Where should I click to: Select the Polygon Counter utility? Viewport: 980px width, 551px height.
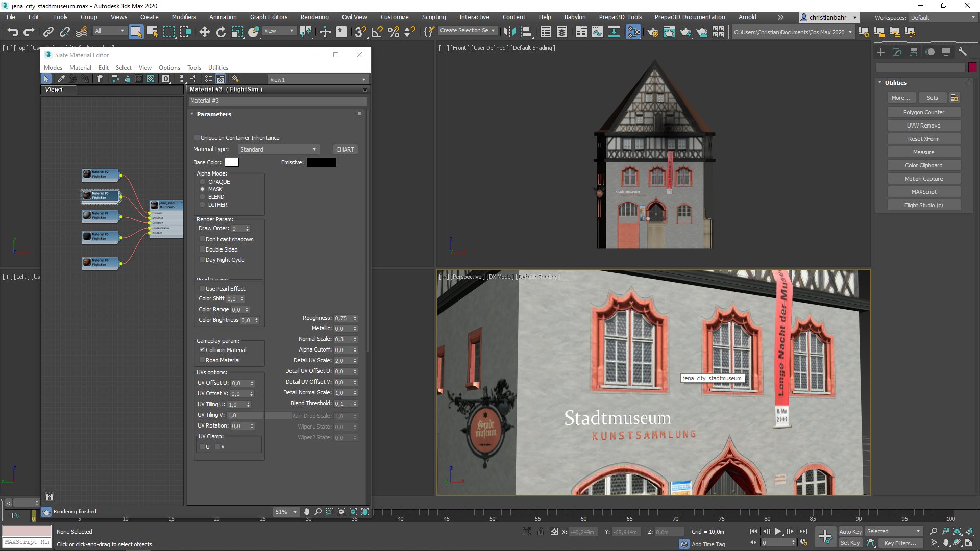923,112
